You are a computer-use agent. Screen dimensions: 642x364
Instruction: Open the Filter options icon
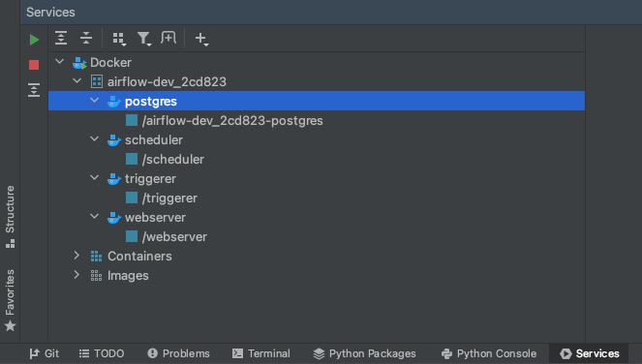pyautogui.click(x=144, y=39)
